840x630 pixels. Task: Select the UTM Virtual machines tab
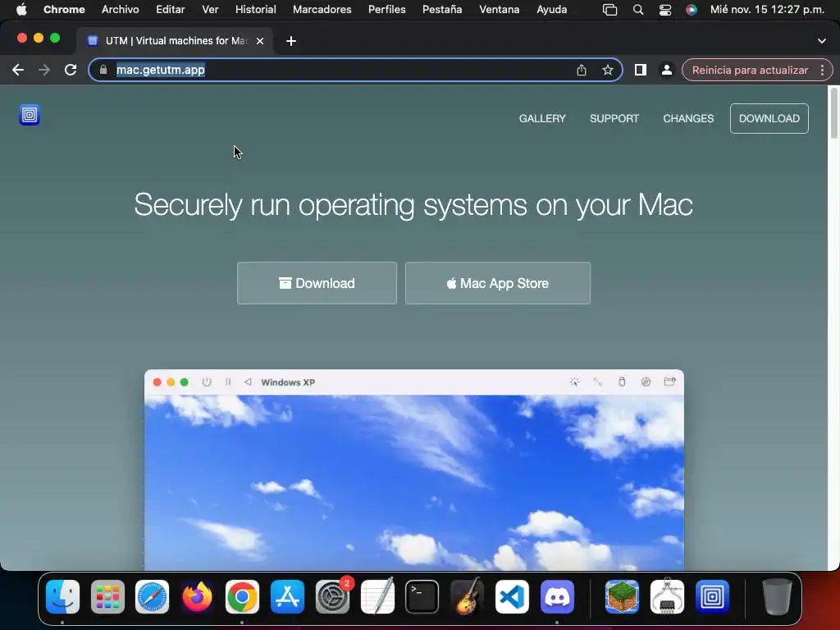(176, 41)
